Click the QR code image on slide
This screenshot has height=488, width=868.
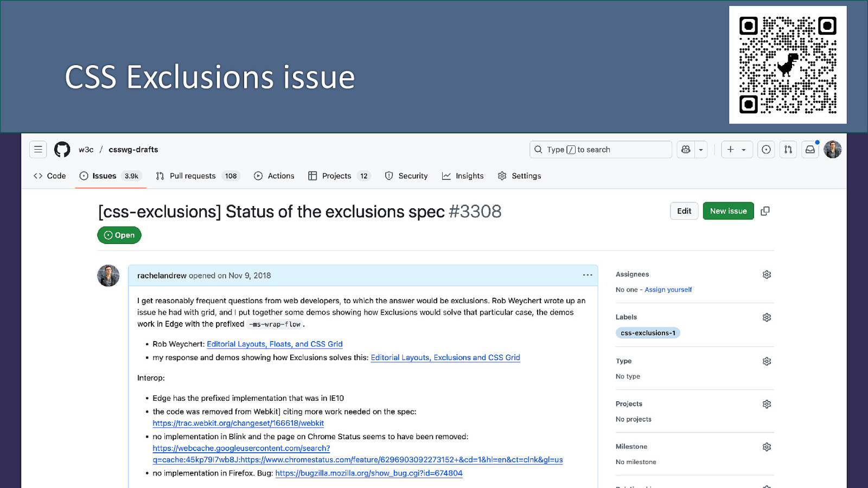pos(788,65)
